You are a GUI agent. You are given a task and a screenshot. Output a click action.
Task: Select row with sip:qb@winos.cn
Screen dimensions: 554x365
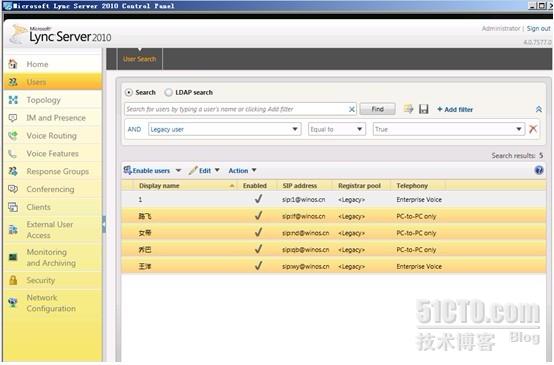334,250
